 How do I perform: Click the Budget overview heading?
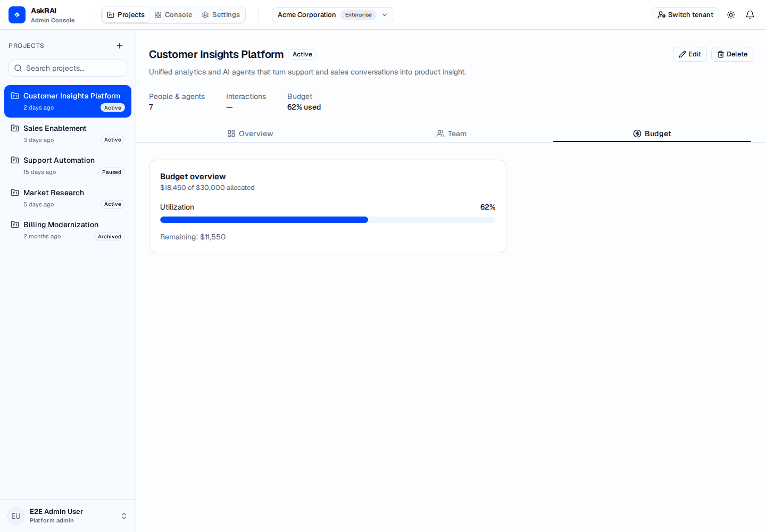(x=193, y=177)
